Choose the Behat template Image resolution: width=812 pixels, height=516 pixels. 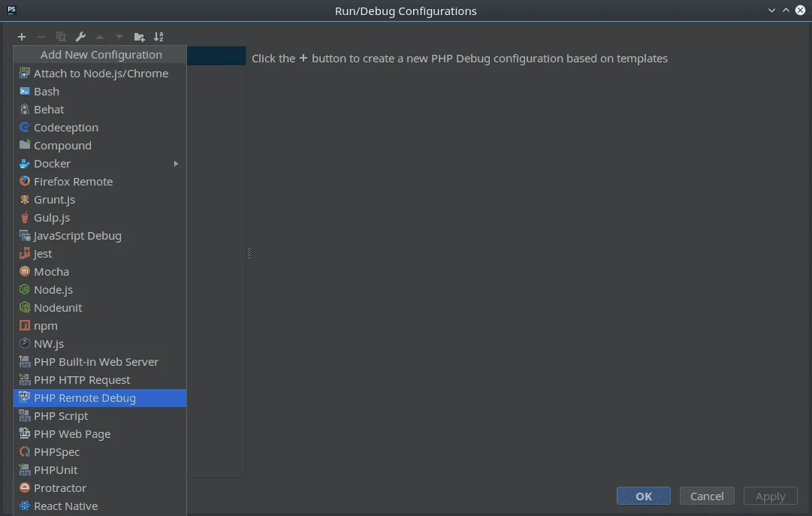coord(49,109)
